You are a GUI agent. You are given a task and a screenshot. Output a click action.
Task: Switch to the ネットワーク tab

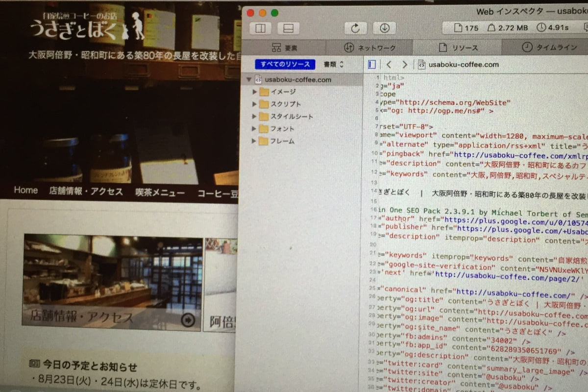369,48
